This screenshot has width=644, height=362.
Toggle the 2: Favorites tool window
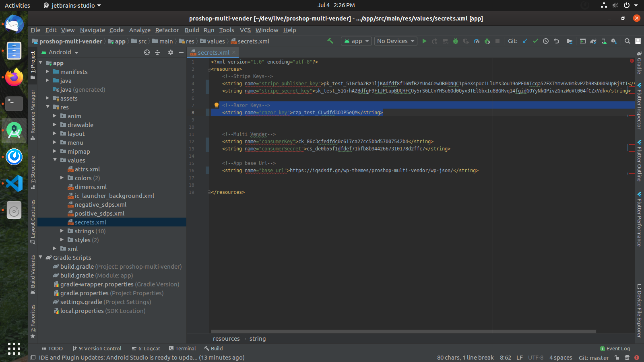(x=33, y=322)
